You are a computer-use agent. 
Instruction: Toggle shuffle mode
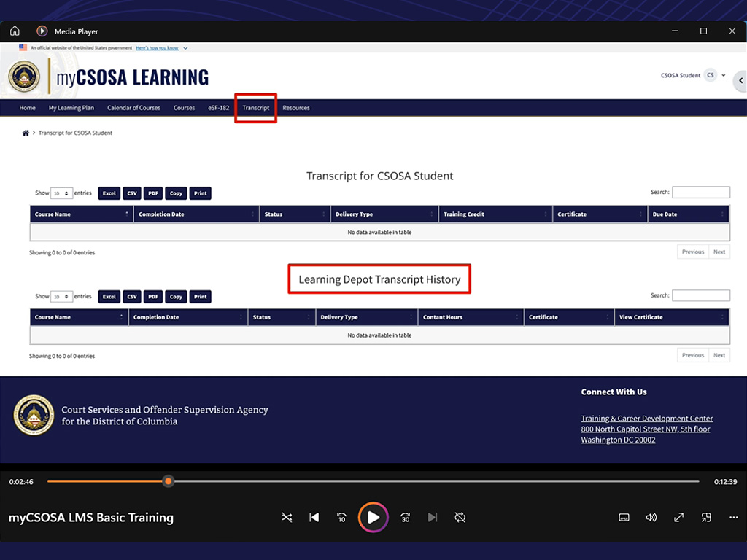pyautogui.click(x=287, y=518)
